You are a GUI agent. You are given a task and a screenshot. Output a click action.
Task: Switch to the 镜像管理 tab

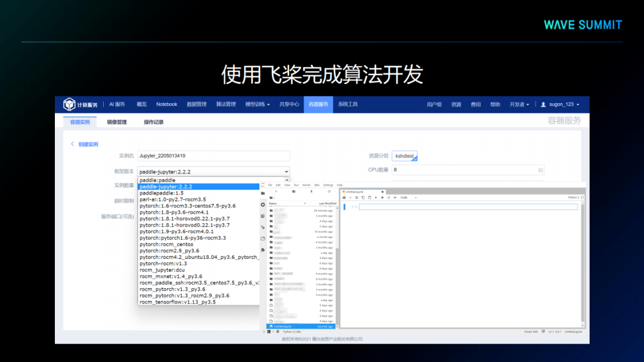(117, 122)
